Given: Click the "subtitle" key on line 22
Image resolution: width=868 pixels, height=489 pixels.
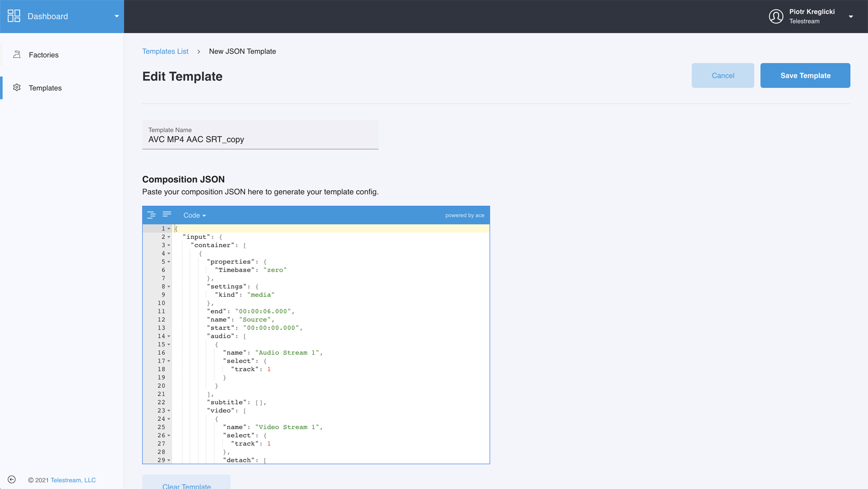Looking at the screenshot, I should 227,402.
